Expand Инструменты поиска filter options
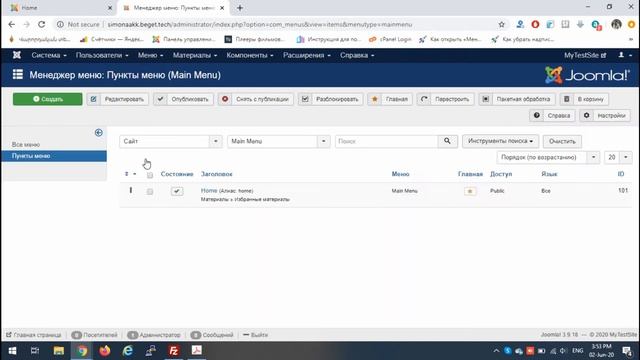The height and width of the screenshot is (360, 640). [x=500, y=141]
